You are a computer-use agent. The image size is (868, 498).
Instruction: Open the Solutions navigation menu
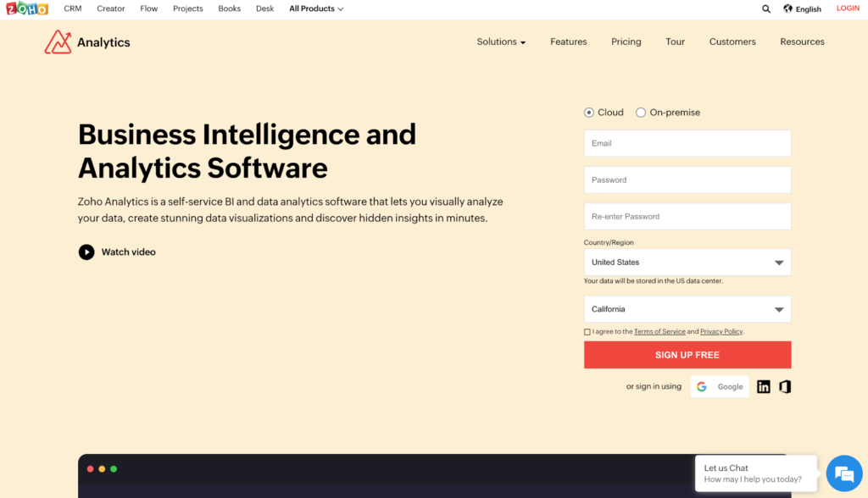(x=501, y=41)
